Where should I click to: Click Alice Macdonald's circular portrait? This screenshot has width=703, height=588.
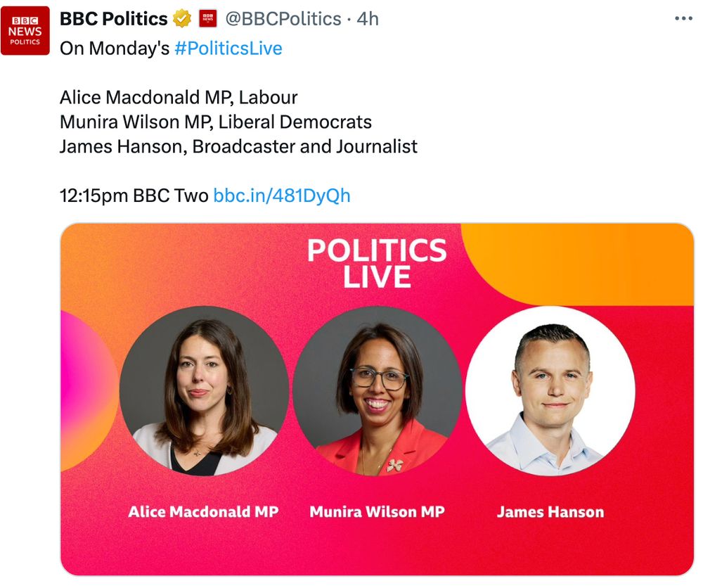[x=204, y=390]
